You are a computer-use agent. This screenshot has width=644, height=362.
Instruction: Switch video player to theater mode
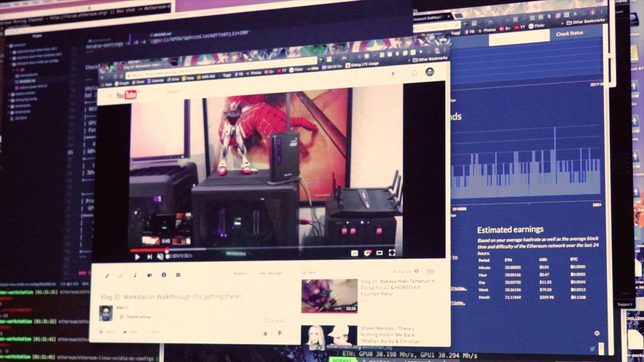379,253
